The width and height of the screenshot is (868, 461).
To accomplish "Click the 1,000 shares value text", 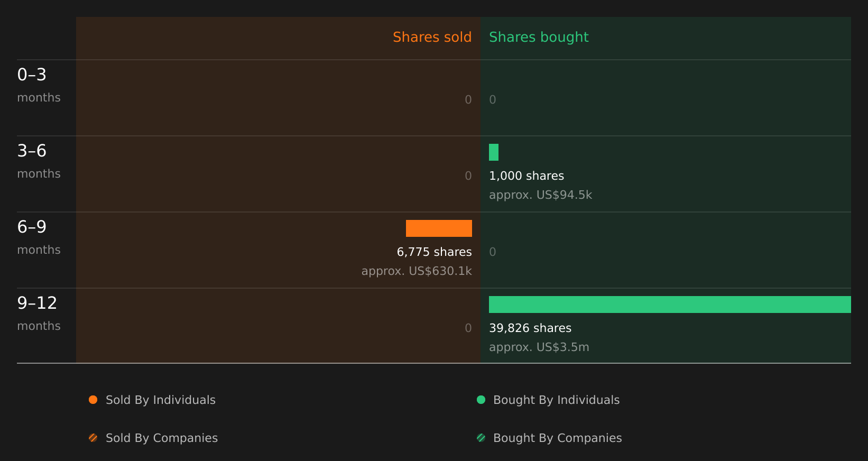I will coord(527,176).
